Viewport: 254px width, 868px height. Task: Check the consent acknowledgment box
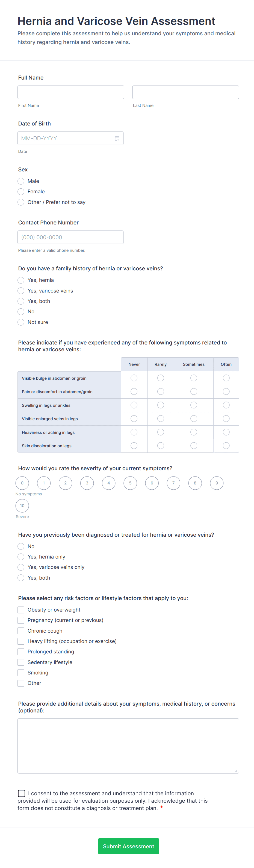pyautogui.click(x=22, y=793)
